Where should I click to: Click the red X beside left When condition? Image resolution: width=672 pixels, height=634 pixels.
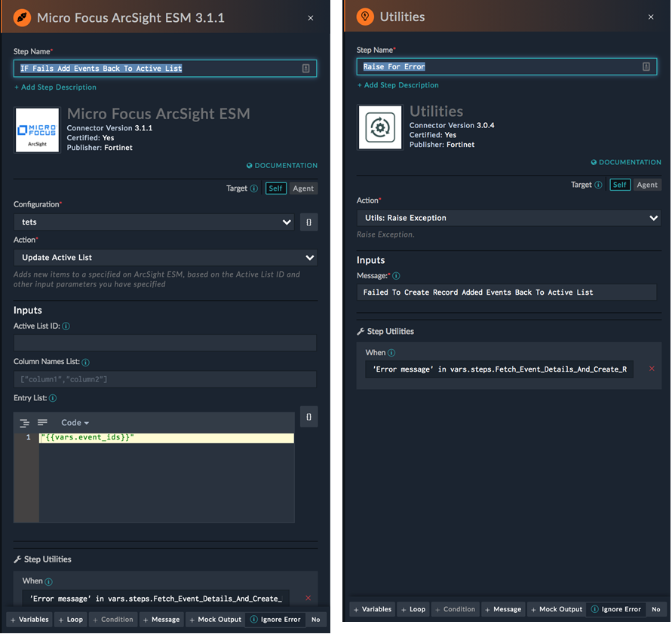tap(308, 598)
